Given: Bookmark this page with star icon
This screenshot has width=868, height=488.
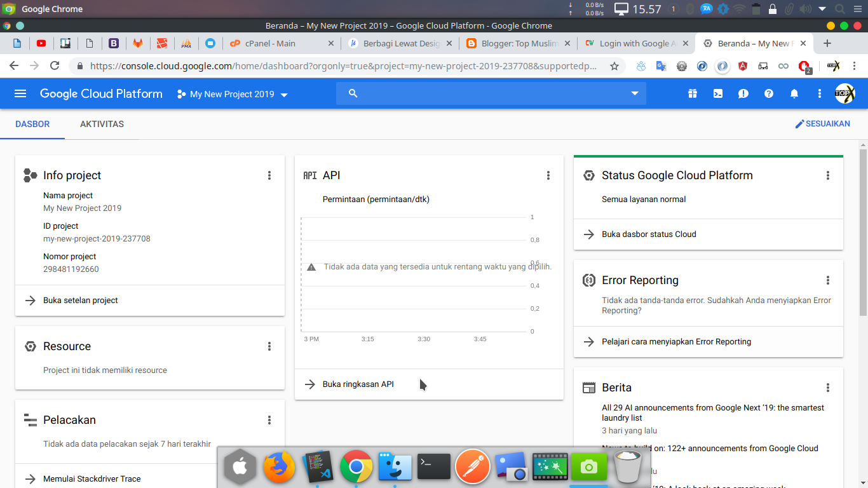Looking at the screenshot, I should click(x=614, y=66).
